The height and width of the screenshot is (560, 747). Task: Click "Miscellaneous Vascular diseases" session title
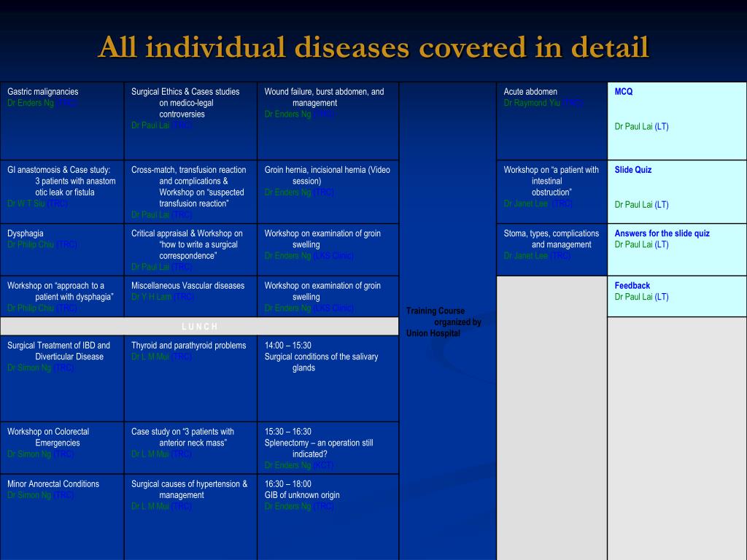187,286
